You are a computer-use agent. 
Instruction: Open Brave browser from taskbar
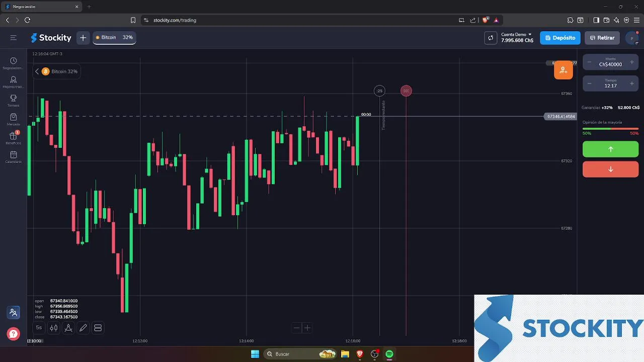pos(360,354)
